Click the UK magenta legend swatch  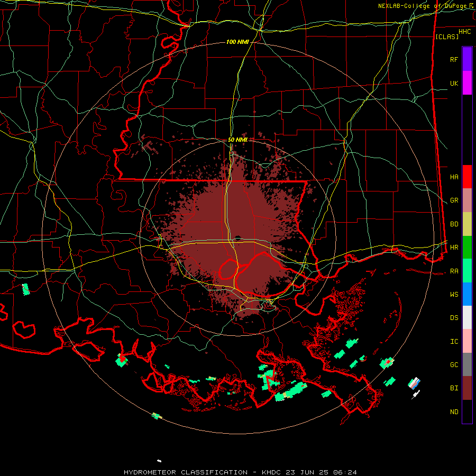coord(467,83)
